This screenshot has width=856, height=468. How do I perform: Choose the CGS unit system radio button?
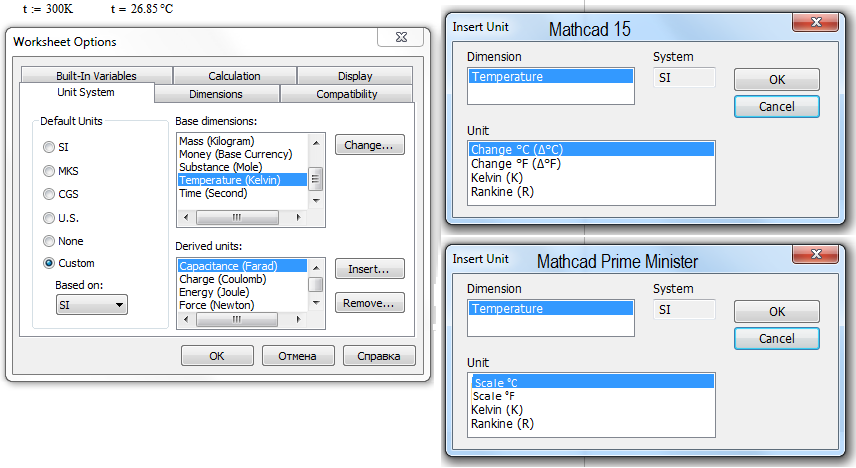pos(49,194)
